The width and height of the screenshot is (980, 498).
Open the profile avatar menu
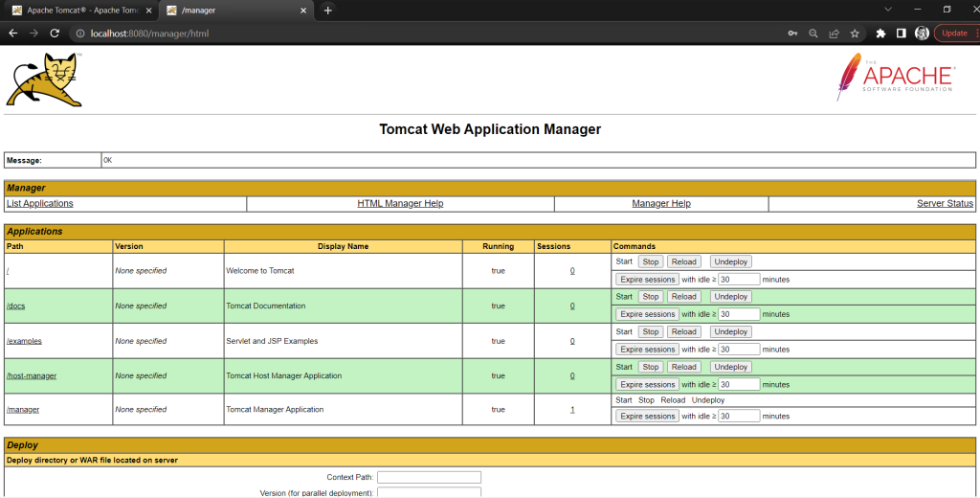tap(922, 34)
